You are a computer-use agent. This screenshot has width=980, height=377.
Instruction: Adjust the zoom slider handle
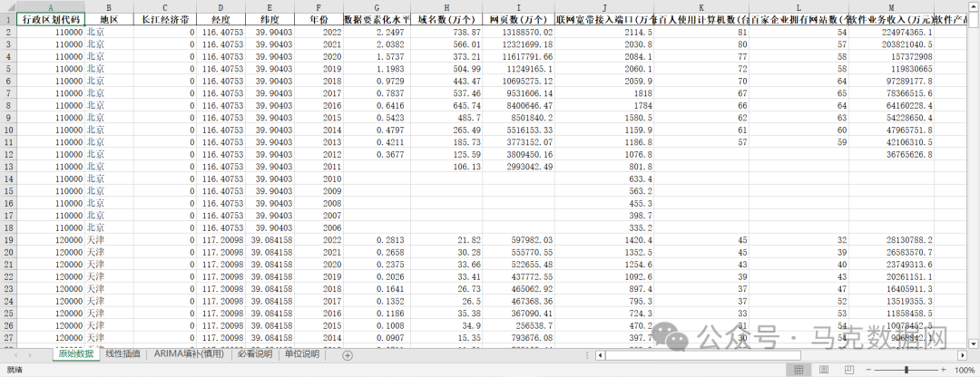pyautogui.click(x=906, y=370)
